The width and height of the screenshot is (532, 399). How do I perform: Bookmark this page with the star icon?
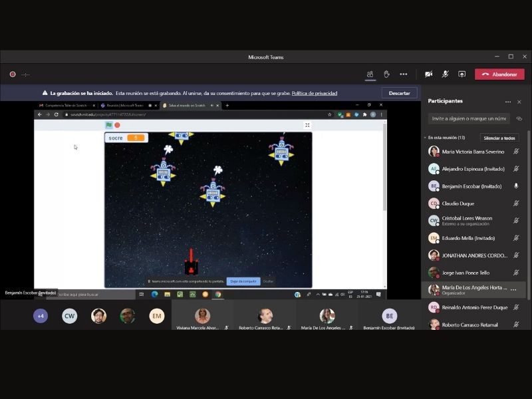point(330,114)
